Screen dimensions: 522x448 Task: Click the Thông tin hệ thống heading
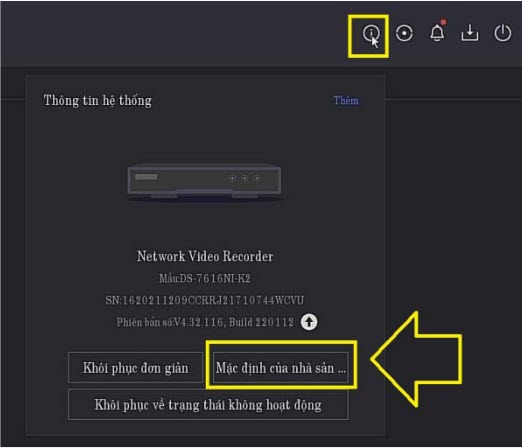98,100
